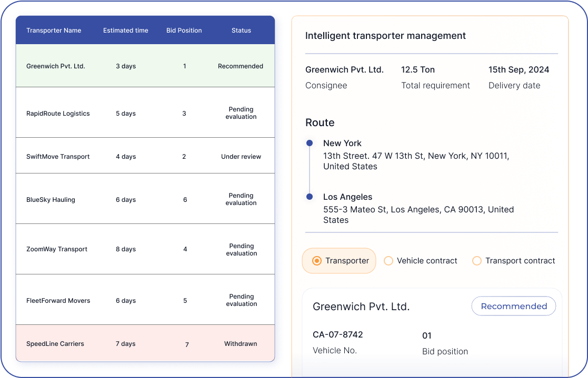The image size is (588, 378).
Task: Click the Bid Position column header
Action: point(184,30)
